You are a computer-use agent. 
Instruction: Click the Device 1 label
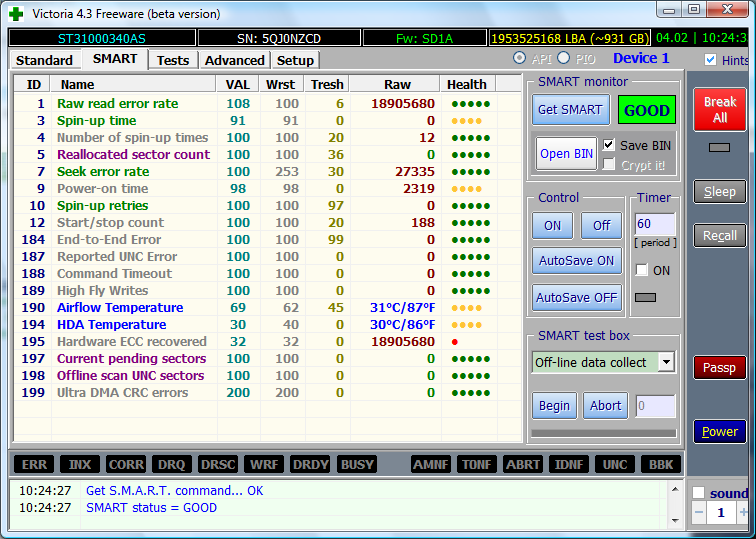tap(641, 58)
